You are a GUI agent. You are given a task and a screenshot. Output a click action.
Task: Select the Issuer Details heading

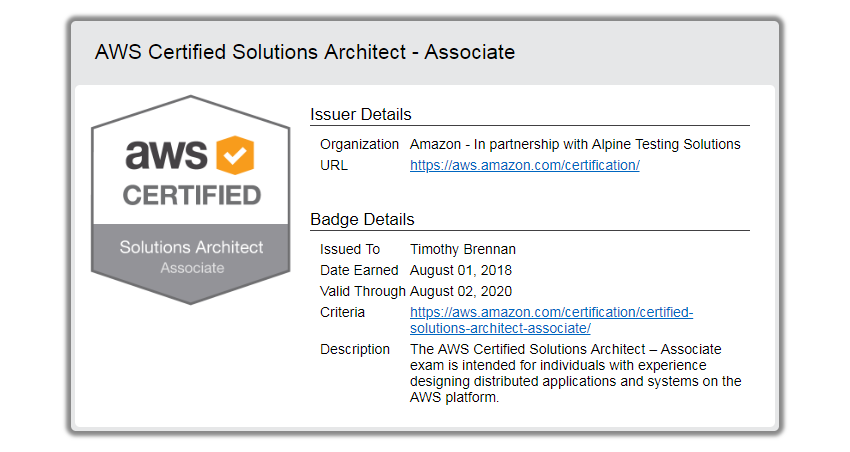361,114
